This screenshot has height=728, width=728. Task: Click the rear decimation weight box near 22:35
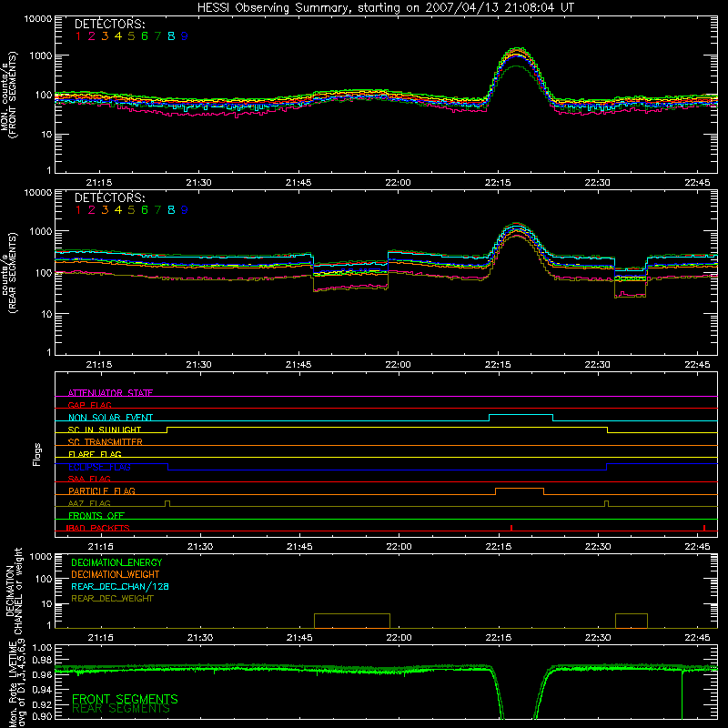632,621
